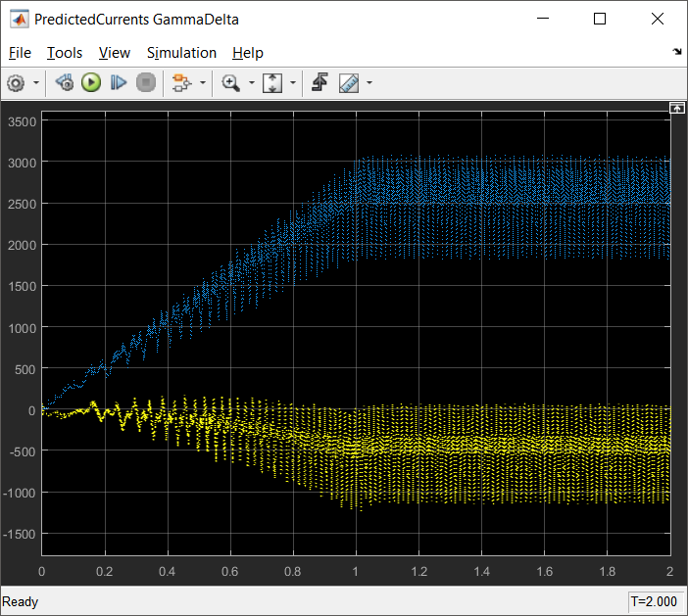Click the 0.6 x-axis tick label

(230, 572)
